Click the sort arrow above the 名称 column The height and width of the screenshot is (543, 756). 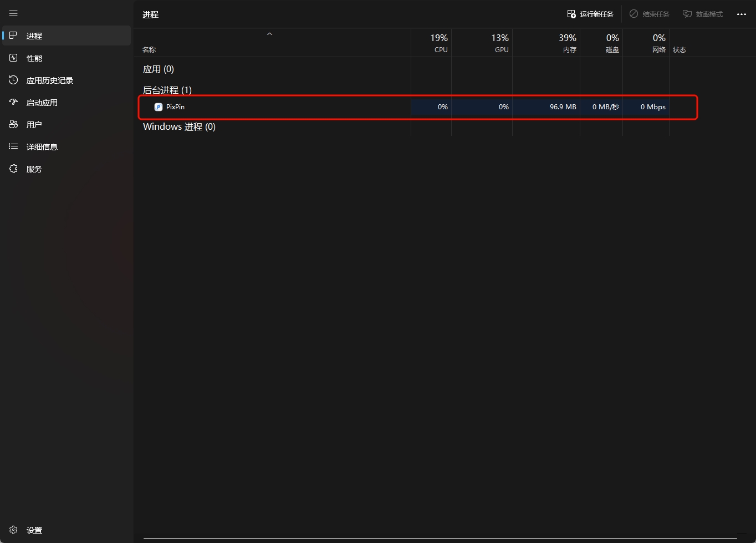270,34
